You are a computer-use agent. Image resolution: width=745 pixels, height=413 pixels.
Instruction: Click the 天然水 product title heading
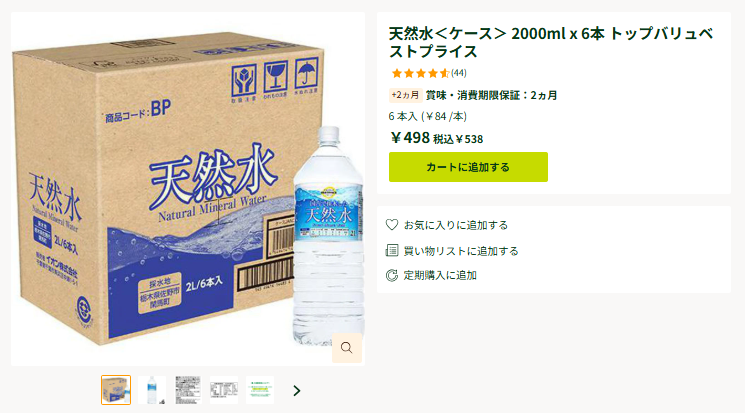551,42
